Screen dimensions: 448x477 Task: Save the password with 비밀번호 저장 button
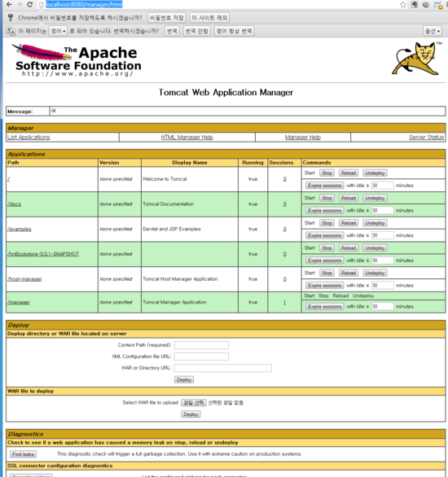pos(167,18)
